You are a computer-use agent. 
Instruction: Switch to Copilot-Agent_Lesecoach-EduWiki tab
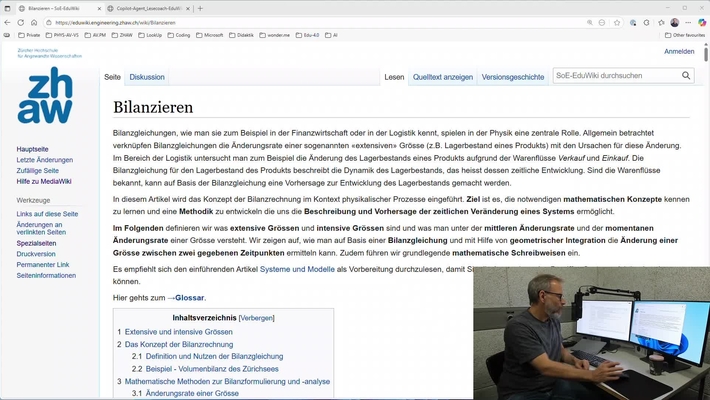click(x=149, y=8)
